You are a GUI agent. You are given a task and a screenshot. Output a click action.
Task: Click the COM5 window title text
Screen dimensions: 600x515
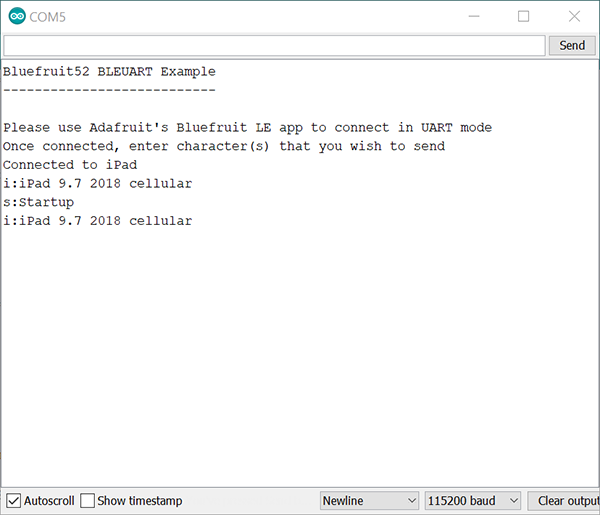pyautogui.click(x=47, y=17)
